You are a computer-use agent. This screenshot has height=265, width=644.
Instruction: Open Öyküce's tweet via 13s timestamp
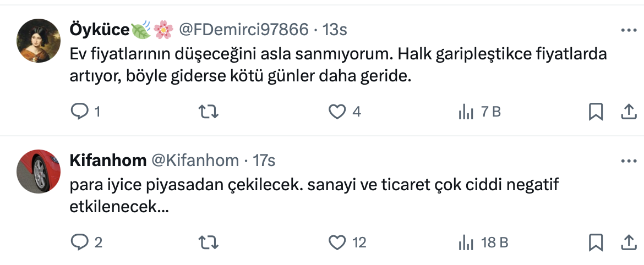click(x=335, y=30)
